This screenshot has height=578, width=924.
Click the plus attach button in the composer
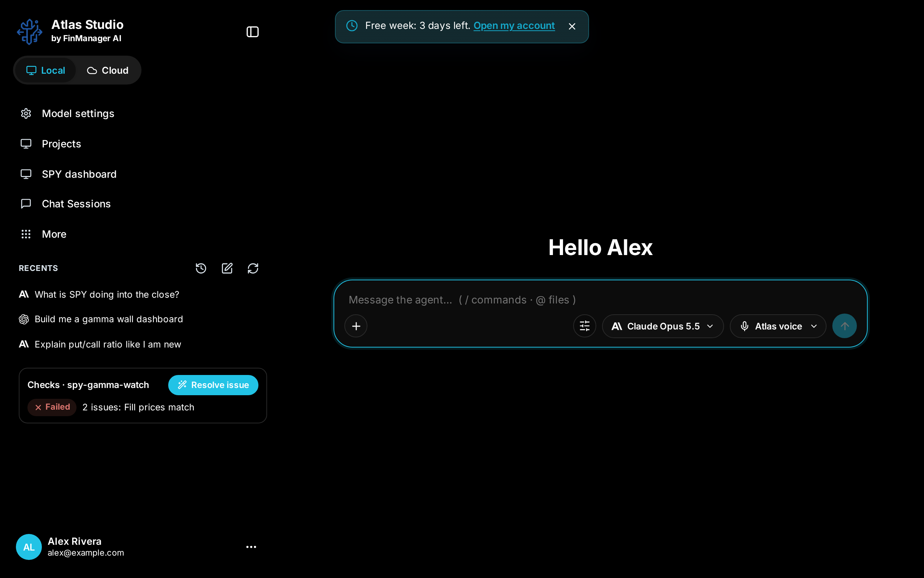click(x=356, y=326)
